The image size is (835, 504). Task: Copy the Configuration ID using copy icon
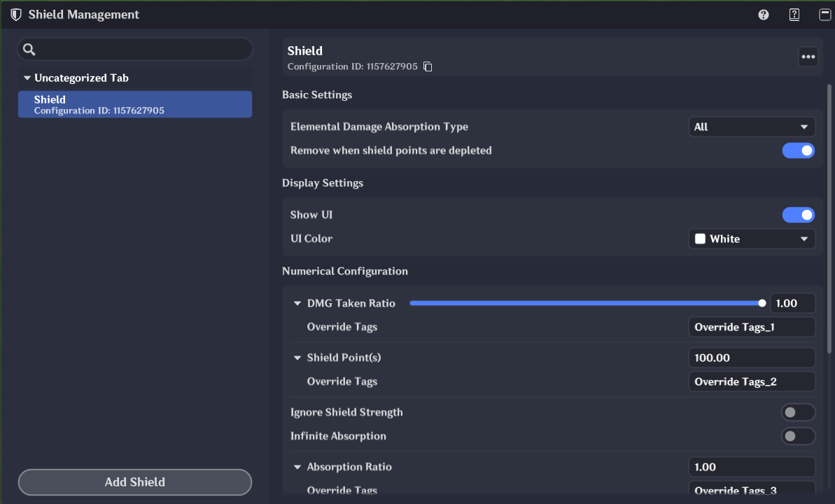pos(428,67)
